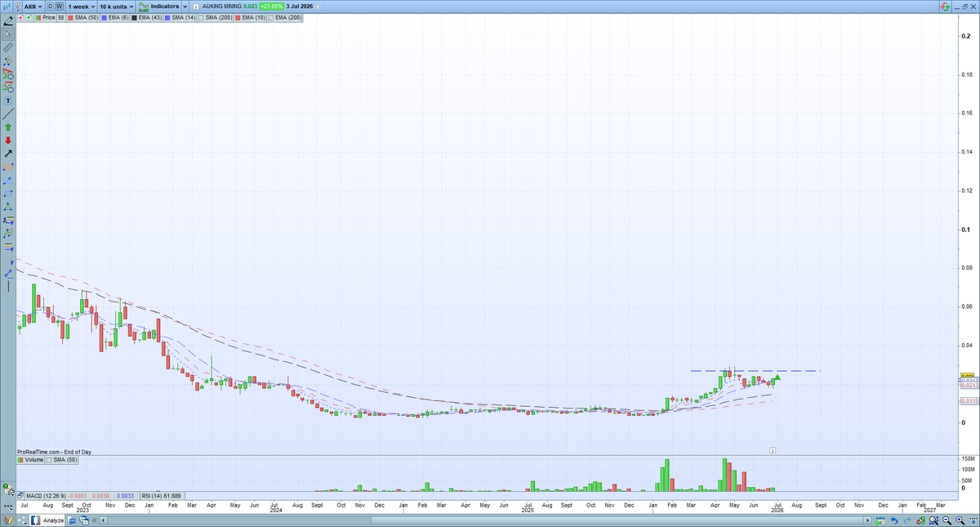This screenshot has width=980, height=527.
Task: Click the zoom in magnifier icon
Action: [x=960, y=520]
